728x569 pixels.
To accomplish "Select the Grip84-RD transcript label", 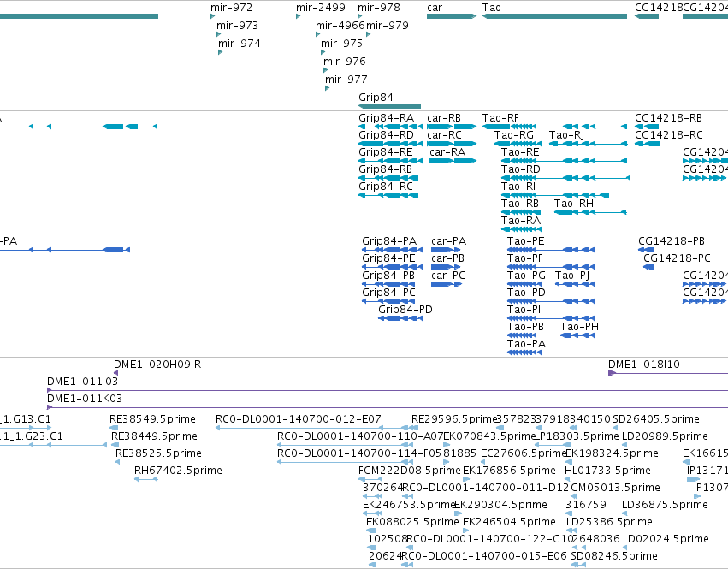I will tap(387, 135).
